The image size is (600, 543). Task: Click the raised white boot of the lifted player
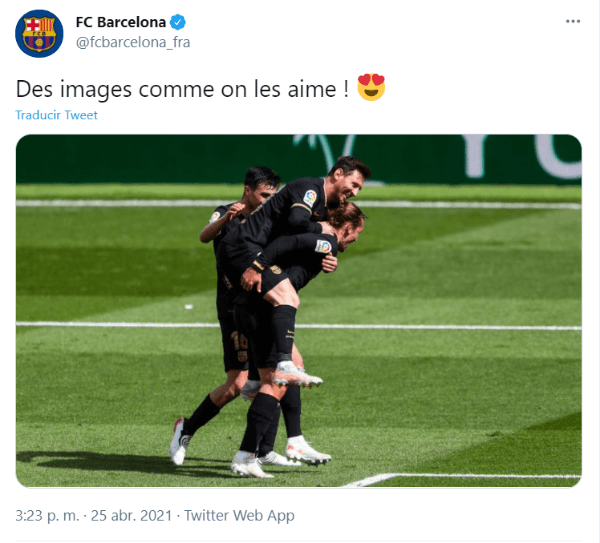(x=297, y=375)
